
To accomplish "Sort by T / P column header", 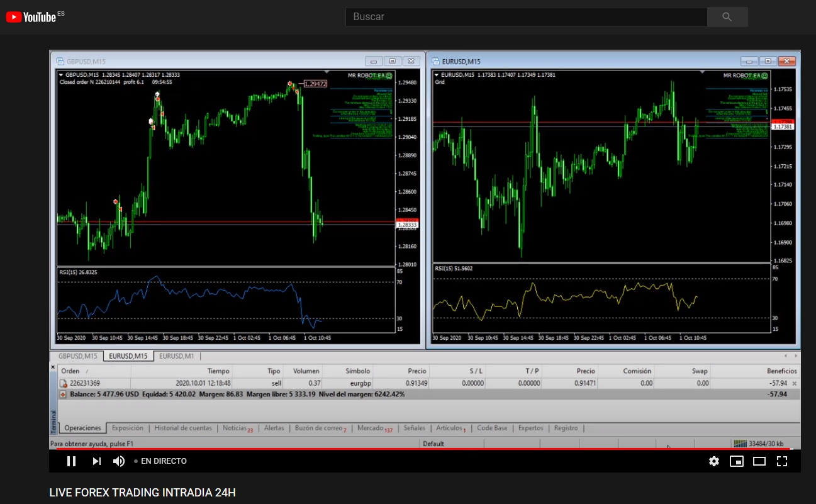I will coord(513,371).
